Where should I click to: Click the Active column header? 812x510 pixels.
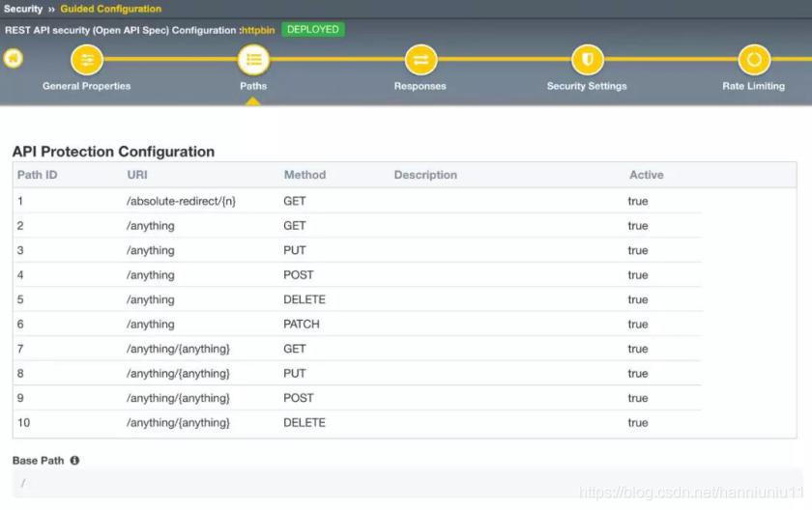tap(647, 175)
